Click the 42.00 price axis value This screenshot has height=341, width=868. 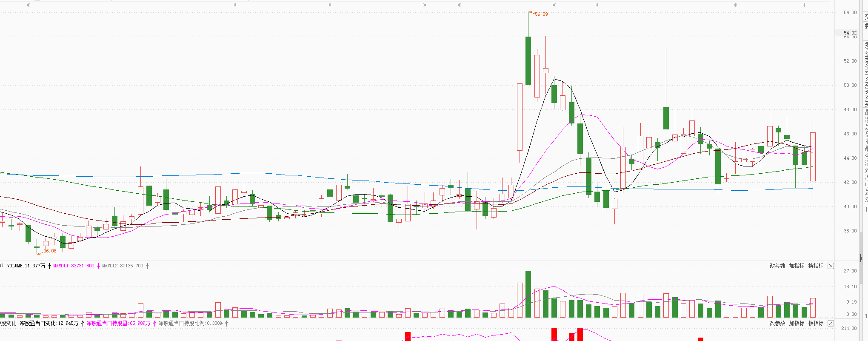850,182
